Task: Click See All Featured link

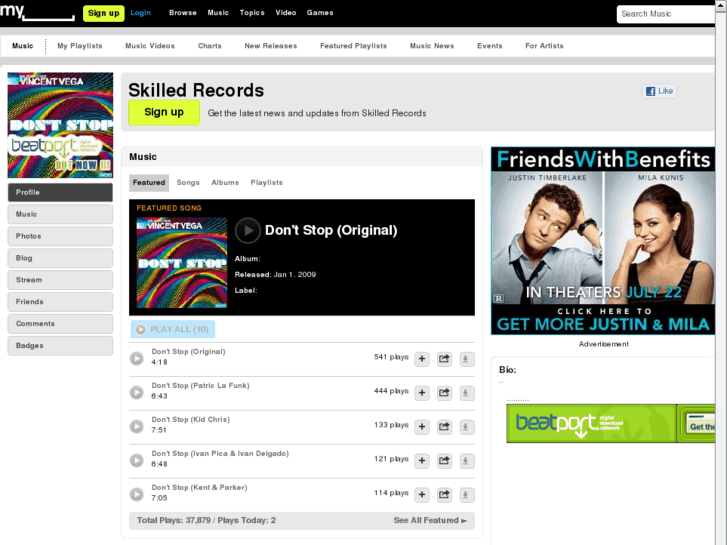Action: (430, 520)
